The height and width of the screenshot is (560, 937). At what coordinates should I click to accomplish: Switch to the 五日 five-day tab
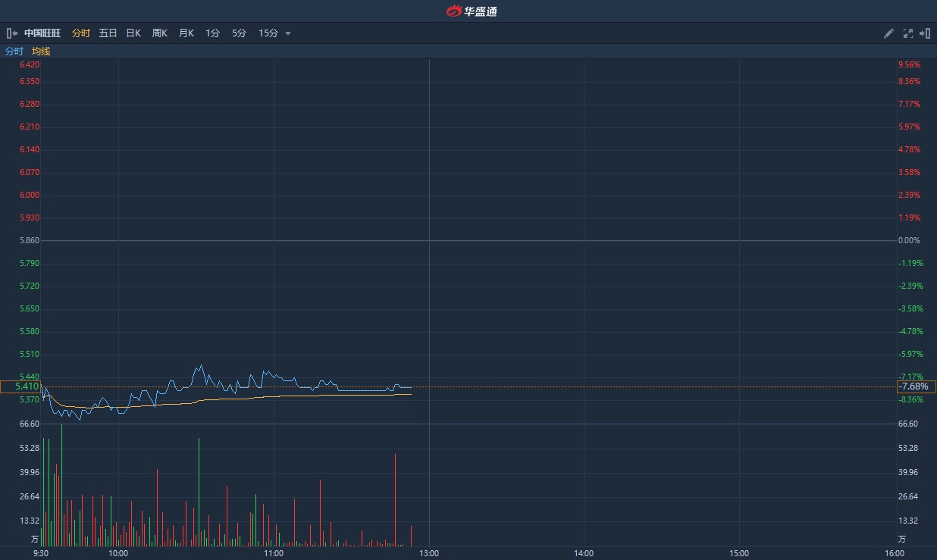tap(108, 33)
